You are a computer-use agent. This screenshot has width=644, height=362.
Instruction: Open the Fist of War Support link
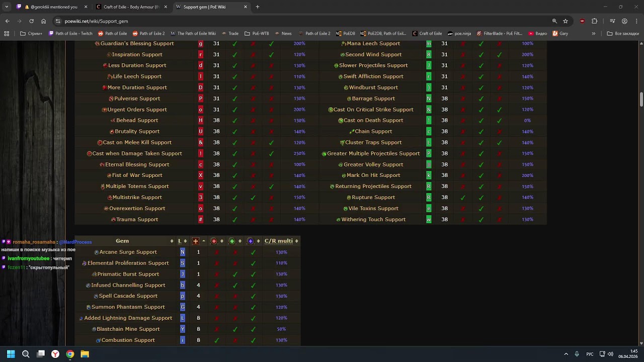coord(137,175)
